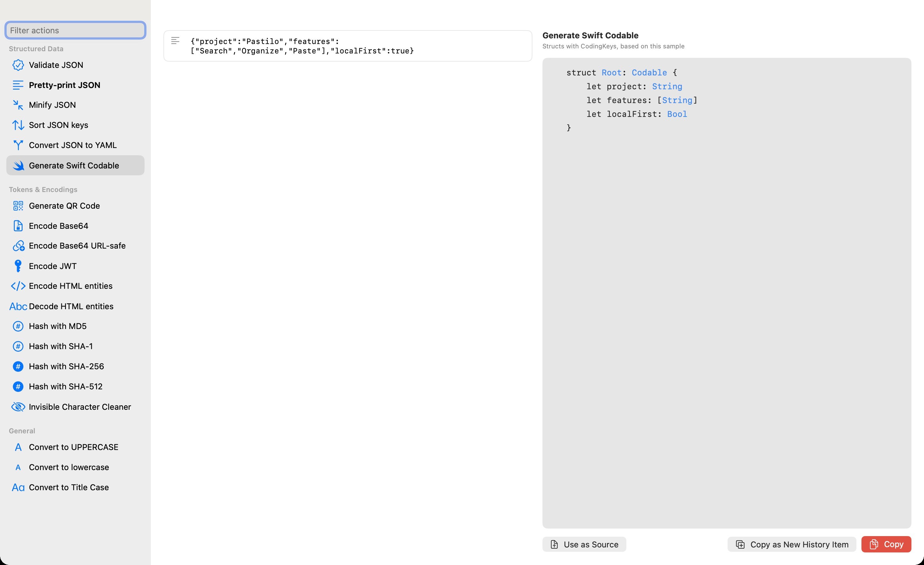Click the Sort JSON keys arrows icon
Viewport: 924px width, 565px height.
pos(18,125)
